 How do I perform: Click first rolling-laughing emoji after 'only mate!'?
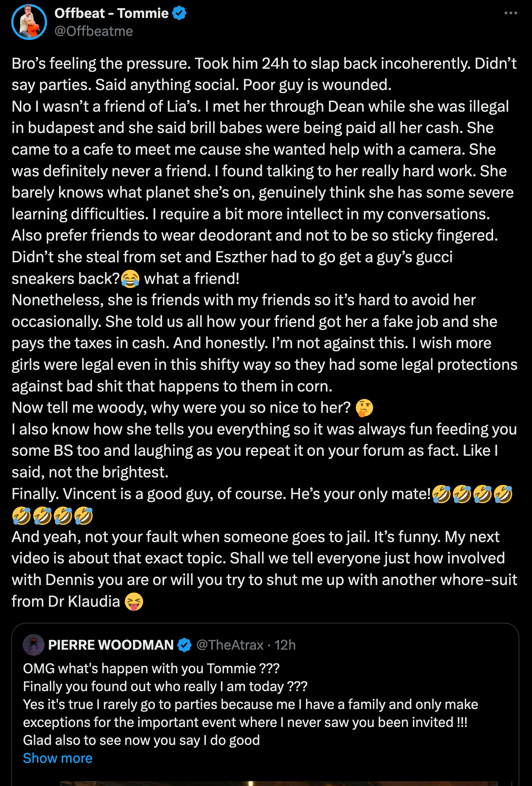coord(441,494)
